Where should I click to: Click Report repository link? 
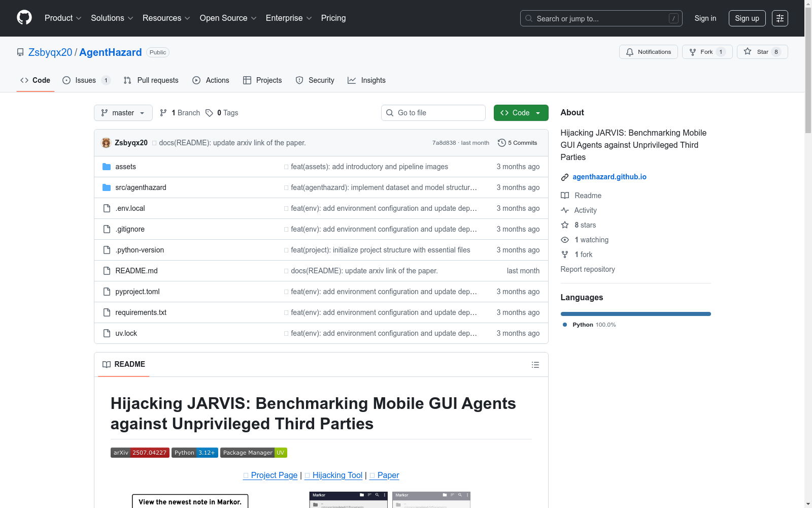[x=588, y=269]
